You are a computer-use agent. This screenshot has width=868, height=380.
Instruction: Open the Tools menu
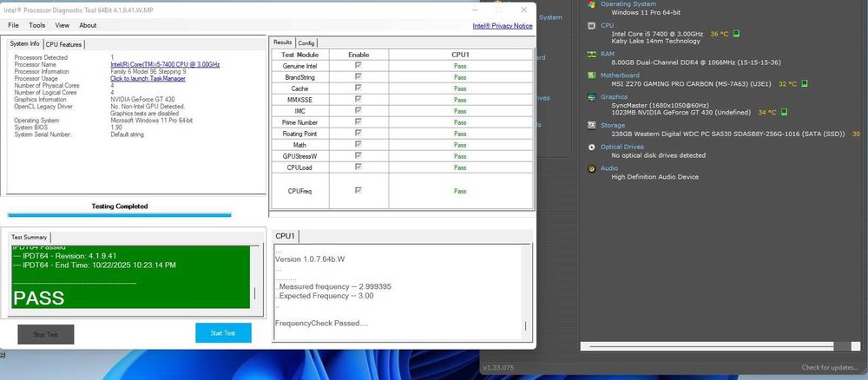click(x=37, y=25)
